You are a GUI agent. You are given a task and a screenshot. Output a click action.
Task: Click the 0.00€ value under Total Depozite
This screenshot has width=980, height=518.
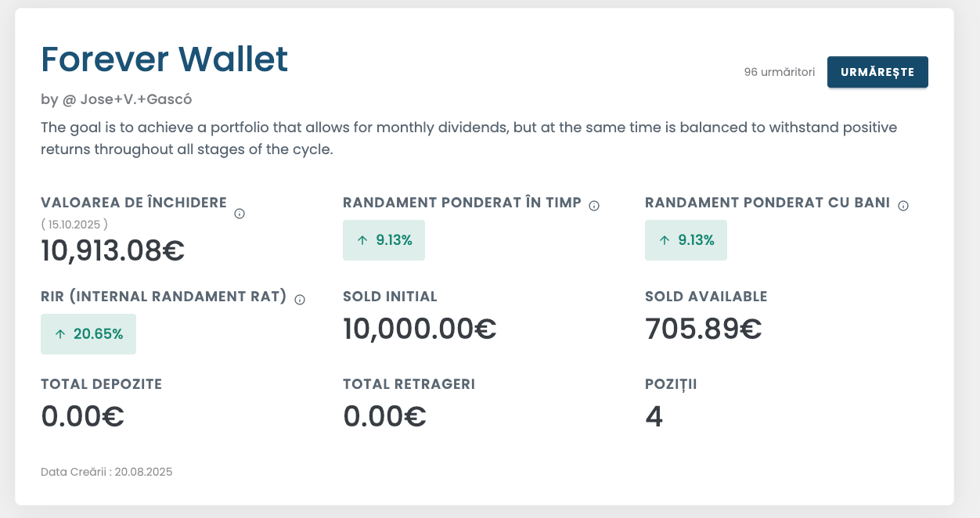(82, 416)
